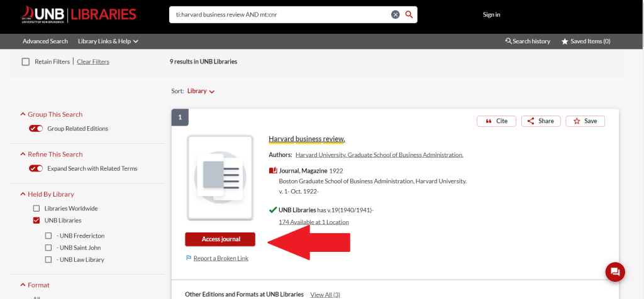Open Harvard University Graduate School author link

(379, 155)
